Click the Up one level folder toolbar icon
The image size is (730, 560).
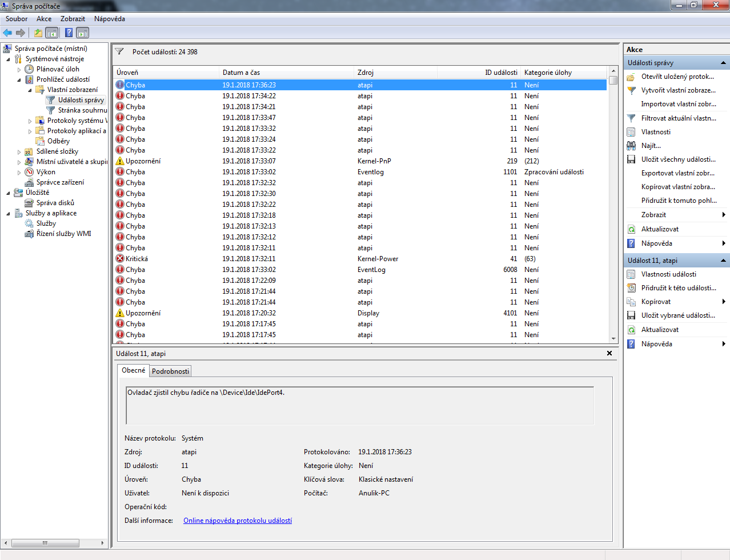[x=38, y=33]
